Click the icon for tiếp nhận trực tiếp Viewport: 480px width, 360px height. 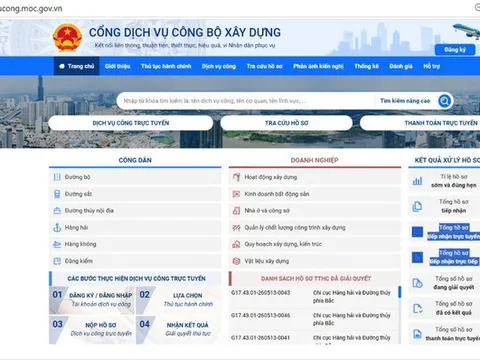[x=417, y=257]
